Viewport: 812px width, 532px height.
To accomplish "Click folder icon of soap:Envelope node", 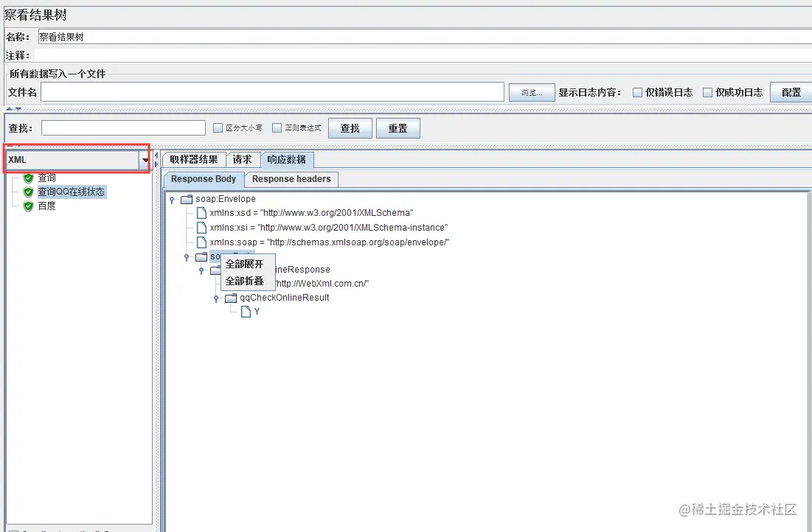I will click(187, 199).
